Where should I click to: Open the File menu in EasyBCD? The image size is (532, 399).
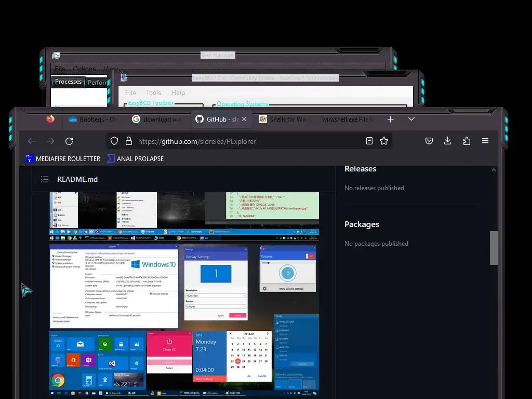(x=130, y=92)
